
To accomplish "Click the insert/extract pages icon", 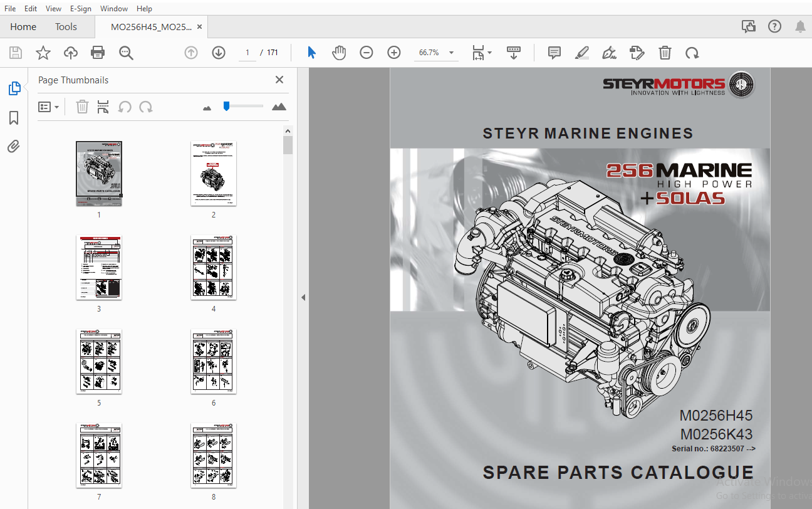I will [103, 107].
